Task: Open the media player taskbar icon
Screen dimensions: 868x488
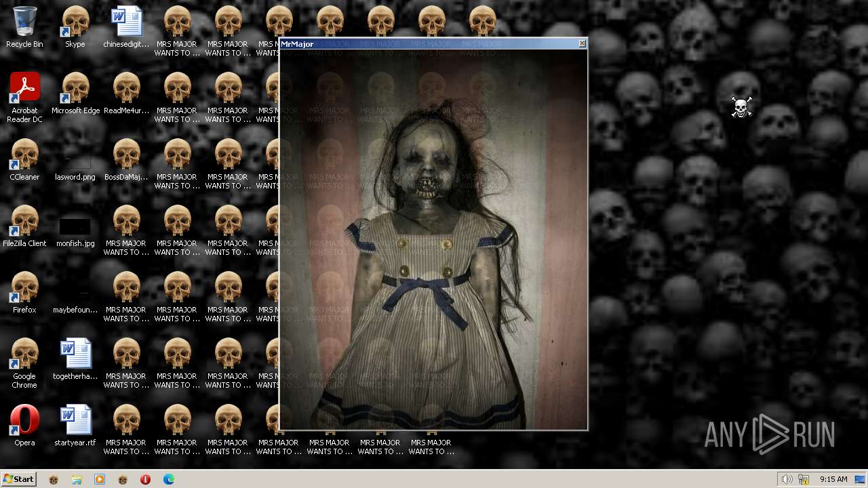Action: point(100,479)
